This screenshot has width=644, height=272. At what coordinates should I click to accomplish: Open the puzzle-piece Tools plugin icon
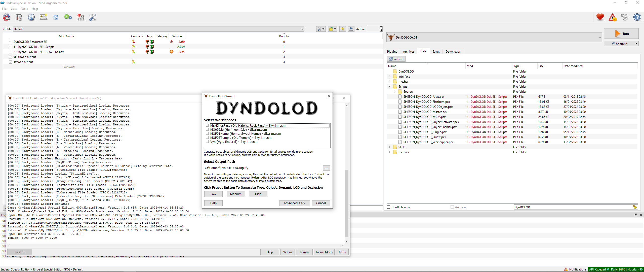[x=80, y=17]
